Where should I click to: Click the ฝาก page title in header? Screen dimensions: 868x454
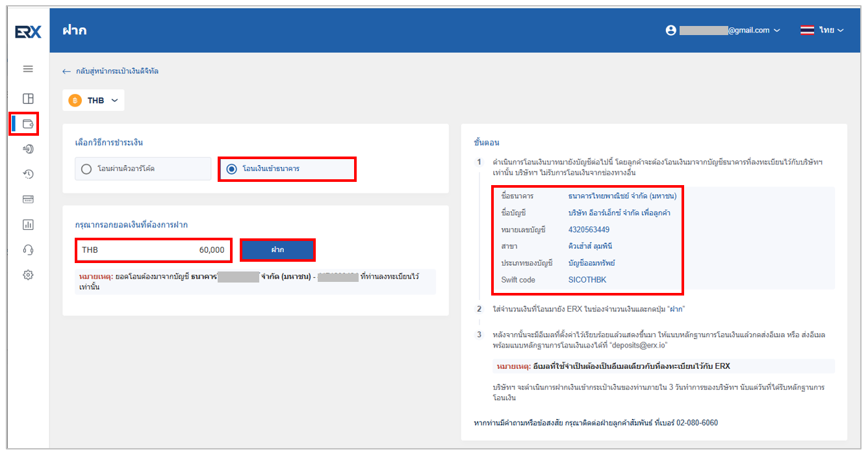pos(75,30)
